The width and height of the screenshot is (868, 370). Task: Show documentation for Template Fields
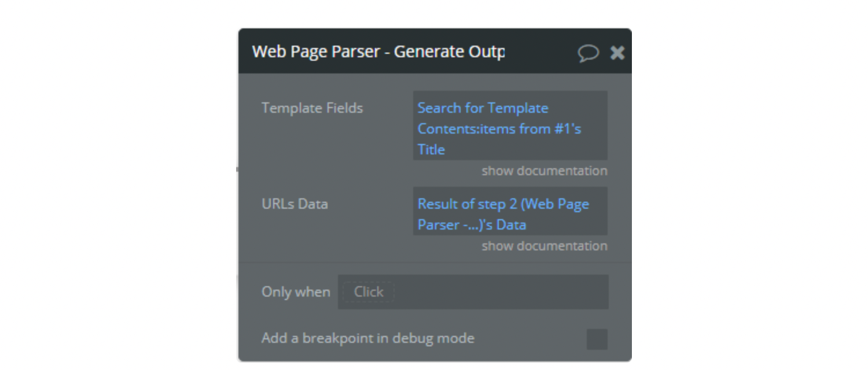point(545,171)
